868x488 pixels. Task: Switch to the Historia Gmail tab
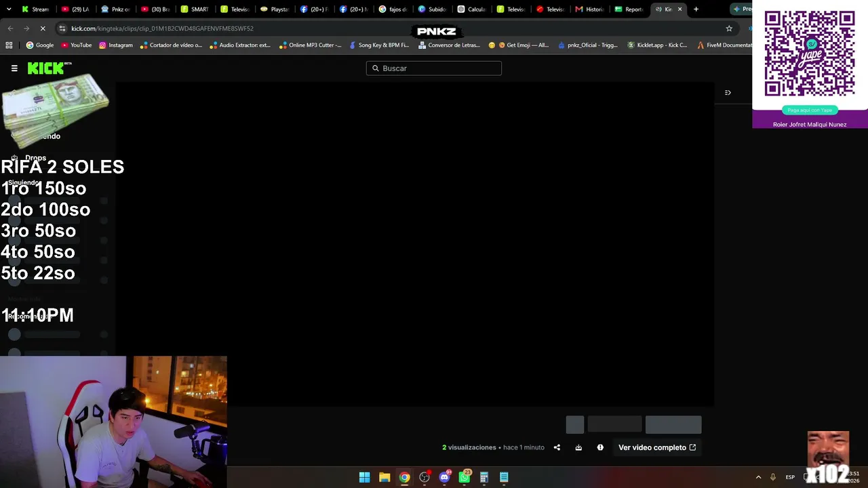[589, 9]
